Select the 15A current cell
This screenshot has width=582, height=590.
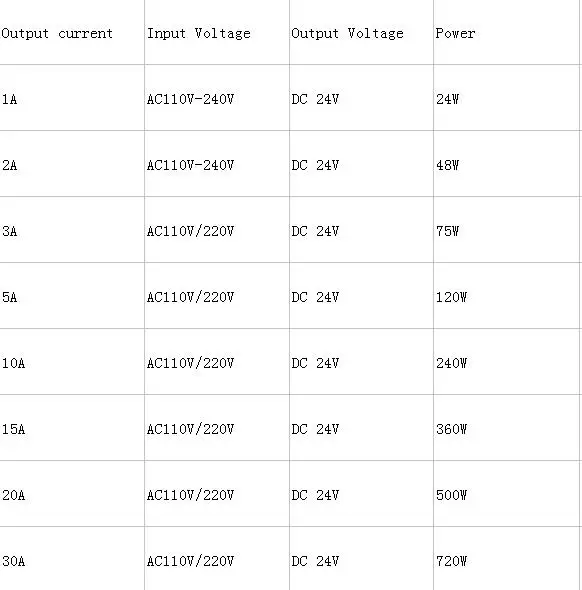(x=72, y=428)
